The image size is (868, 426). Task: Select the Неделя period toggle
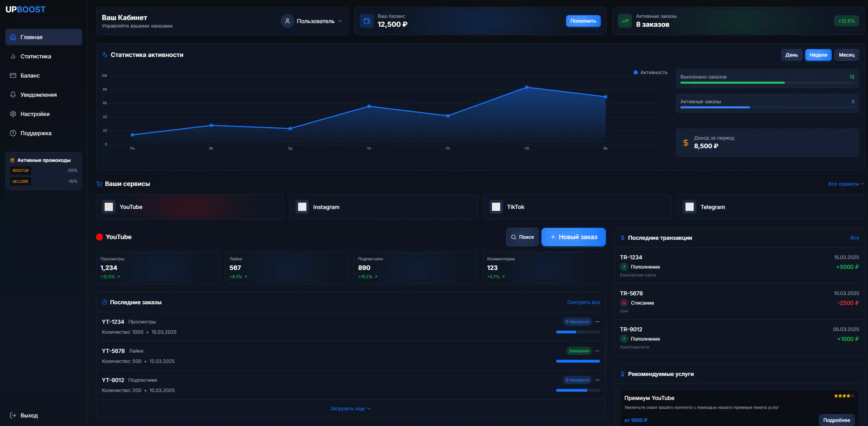point(818,55)
